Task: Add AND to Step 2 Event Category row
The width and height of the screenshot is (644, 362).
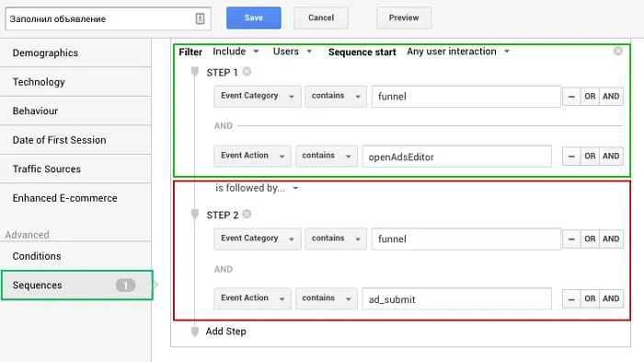Action: (611, 239)
